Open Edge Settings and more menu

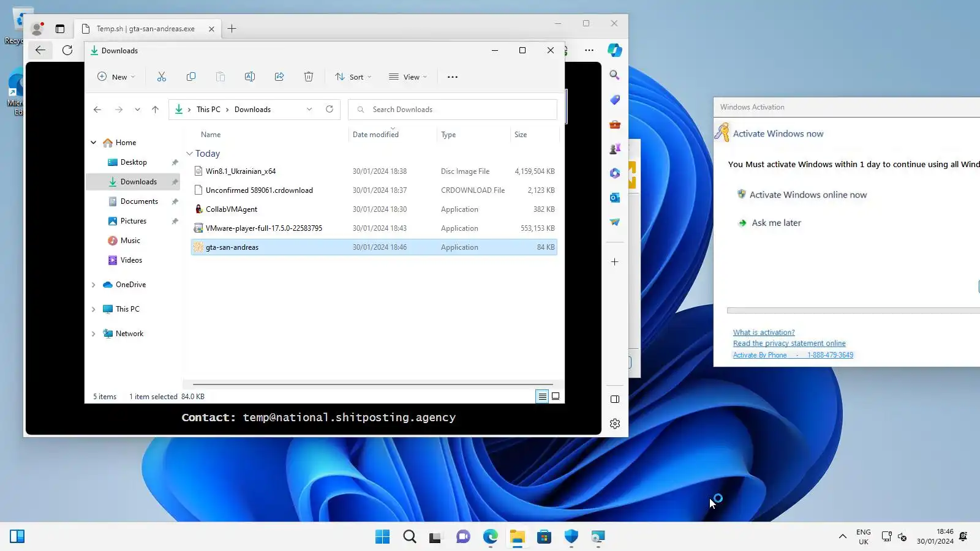tap(589, 50)
